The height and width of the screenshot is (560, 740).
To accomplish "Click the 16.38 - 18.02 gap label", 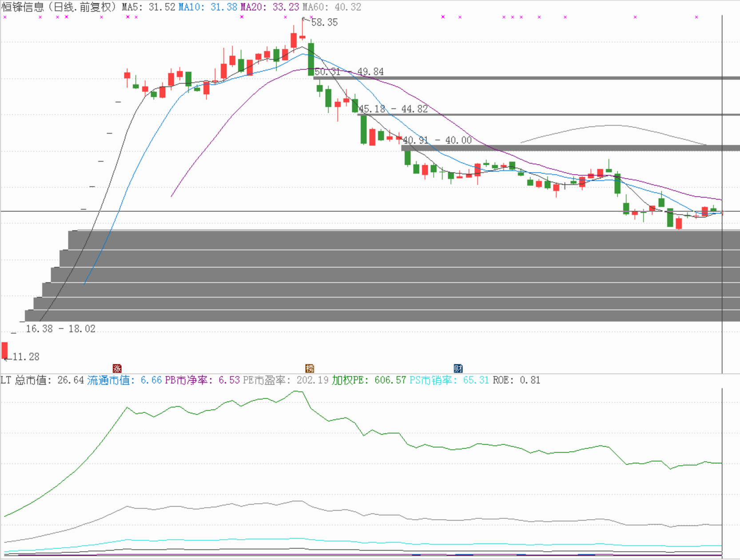I will [x=60, y=329].
